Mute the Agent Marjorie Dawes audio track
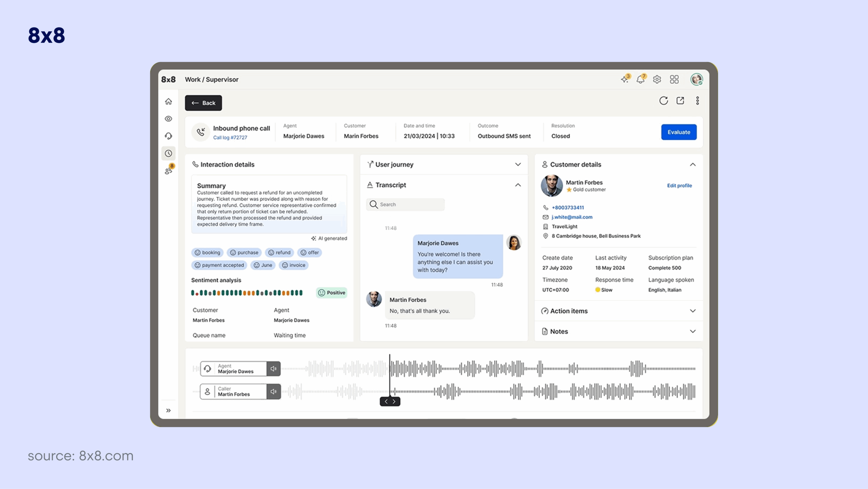Viewport: 868px width, 489px height. coord(273,369)
